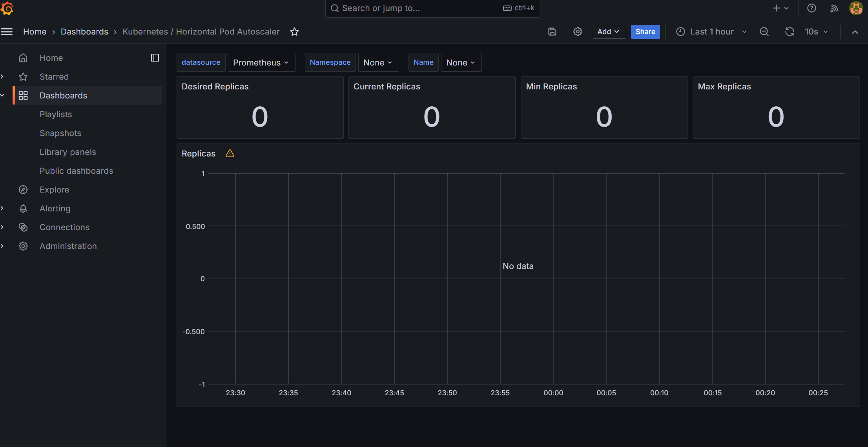Screen dimensions: 868x447
Task: Refresh the dashboard now
Action: click(790, 32)
